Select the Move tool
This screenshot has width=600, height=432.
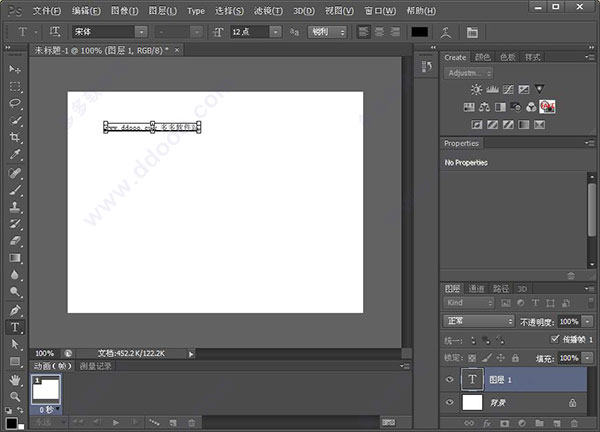[15, 69]
